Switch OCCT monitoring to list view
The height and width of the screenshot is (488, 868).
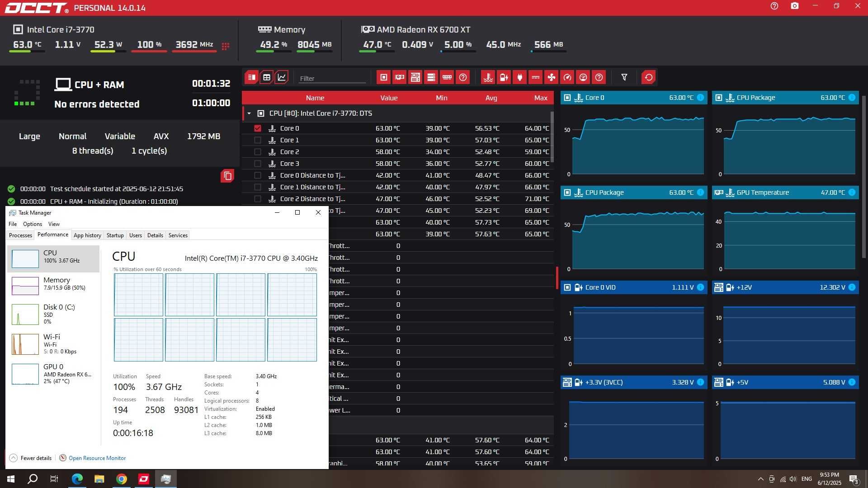coord(251,77)
